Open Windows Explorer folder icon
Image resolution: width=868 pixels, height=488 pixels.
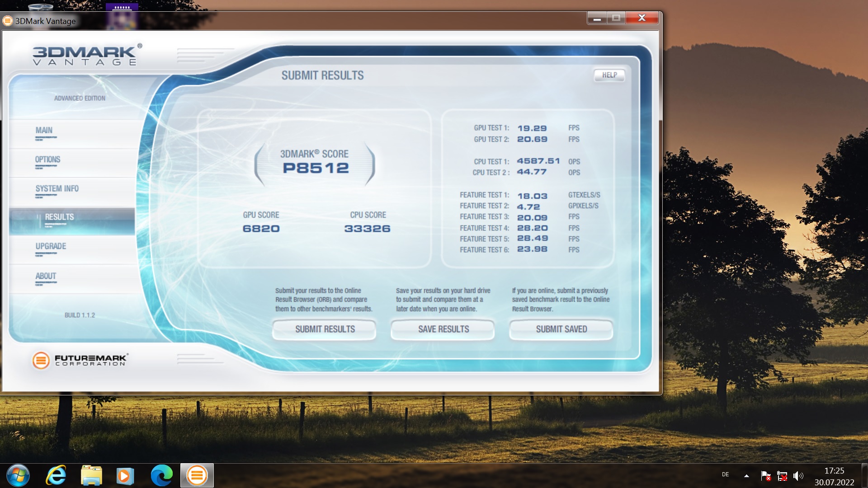pos(91,475)
